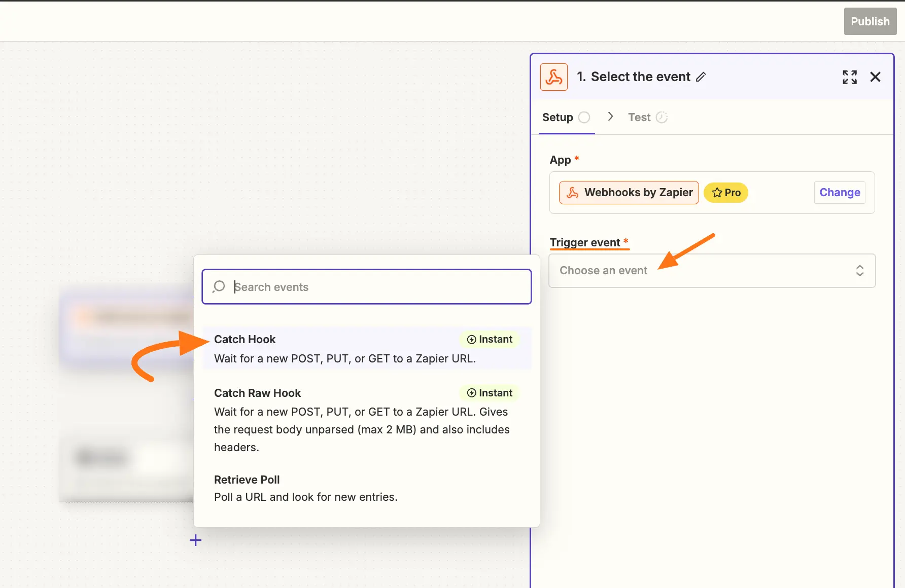Viewport: 905px width, 588px height.
Task: Click the chevron between Setup and Test
Action: [x=610, y=117]
